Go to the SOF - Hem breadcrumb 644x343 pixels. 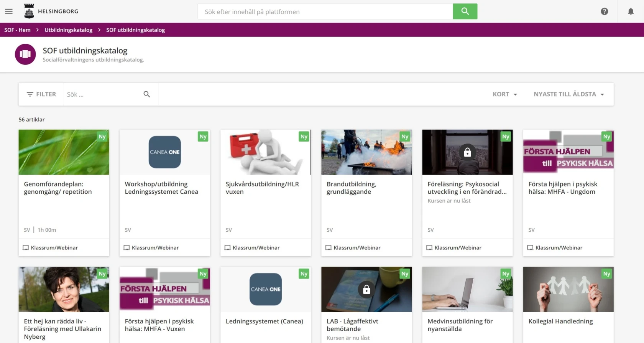pos(17,30)
